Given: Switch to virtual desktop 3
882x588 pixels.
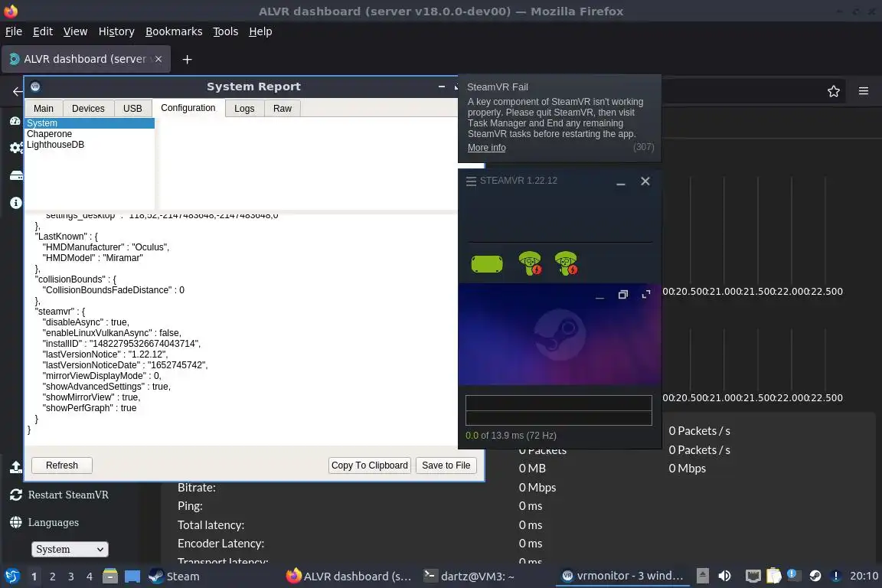Looking at the screenshot, I should click(x=71, y=577).
